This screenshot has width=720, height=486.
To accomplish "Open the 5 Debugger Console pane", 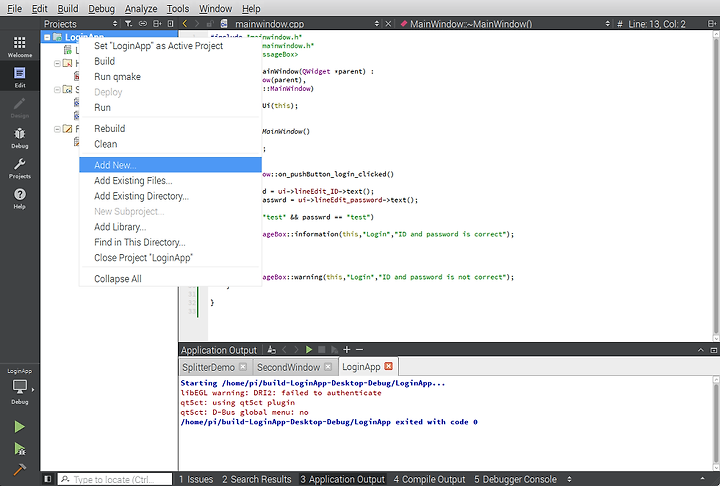I will (515, 479).
